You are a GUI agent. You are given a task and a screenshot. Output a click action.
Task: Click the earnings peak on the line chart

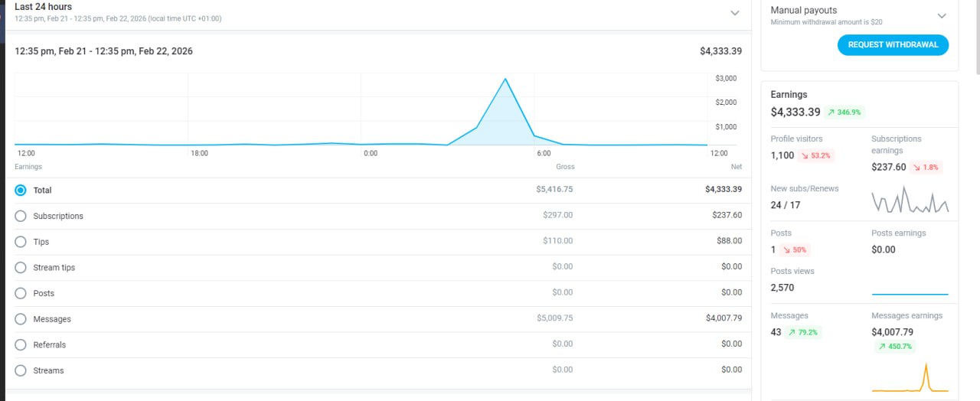click(505, 79)
